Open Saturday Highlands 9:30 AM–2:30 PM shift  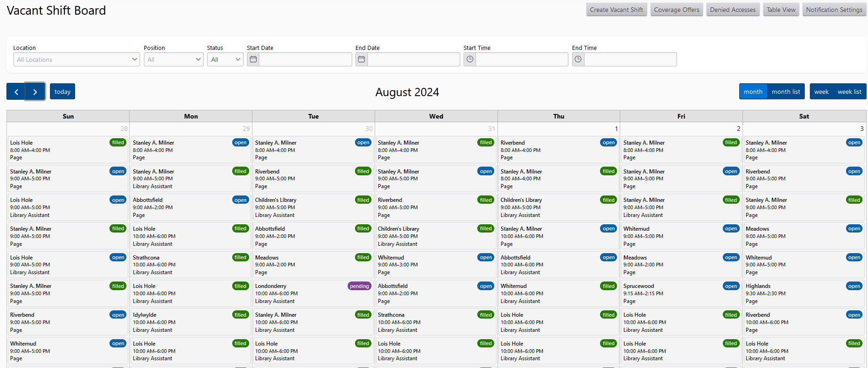coord(804,293)
